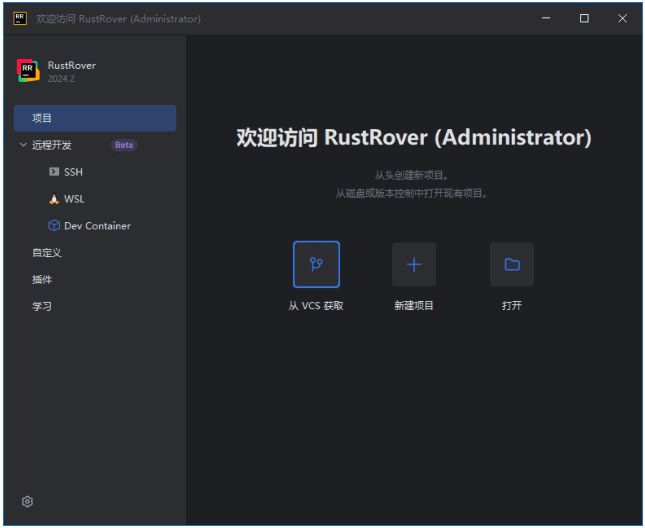Screen dimensions: 645x528
Task: Click the Beta badge
Action: (124, 145)
